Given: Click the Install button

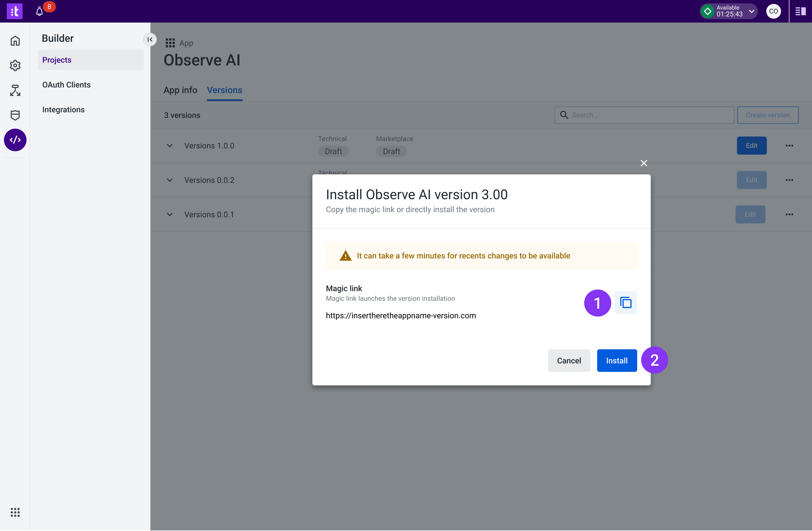Looking at the screenshot, I should click(x=617, y=361).
